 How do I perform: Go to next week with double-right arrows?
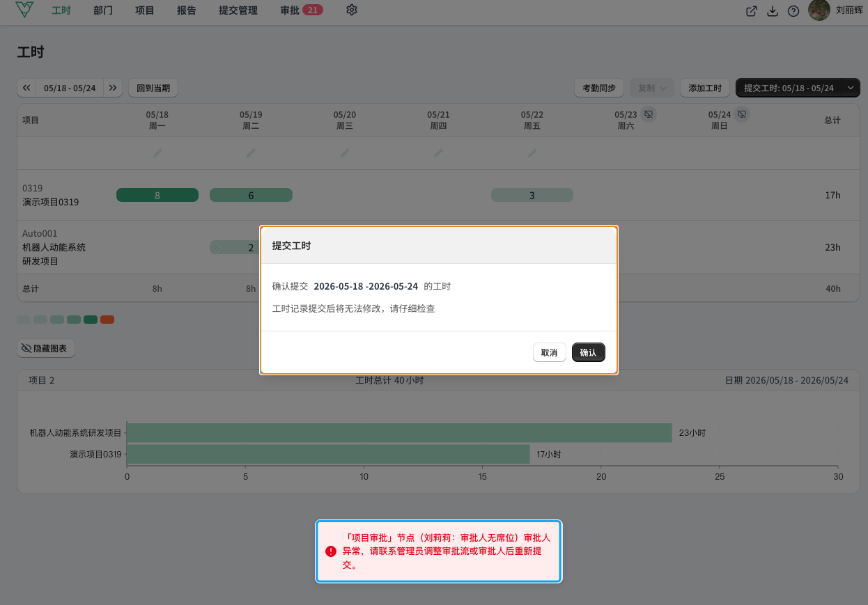click(113, 88)
